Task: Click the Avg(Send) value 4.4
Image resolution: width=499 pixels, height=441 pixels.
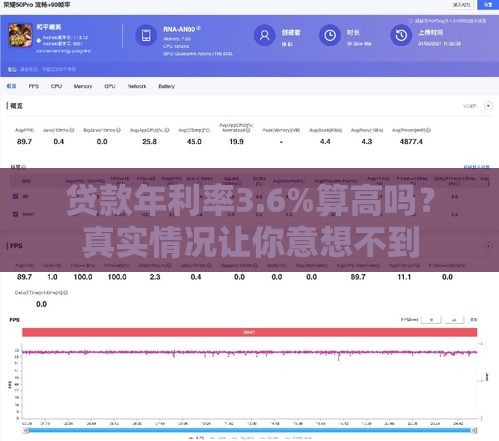Action: (x=325, y=142)
